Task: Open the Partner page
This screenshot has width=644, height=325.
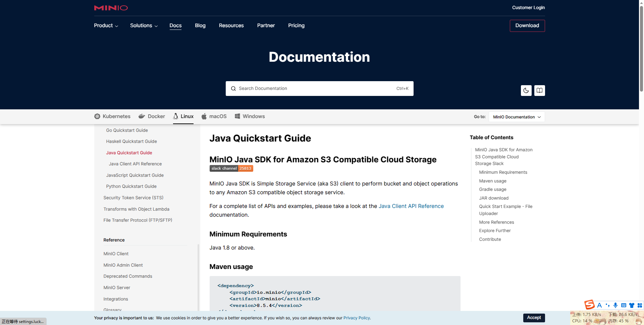Action: click(266, 25)
